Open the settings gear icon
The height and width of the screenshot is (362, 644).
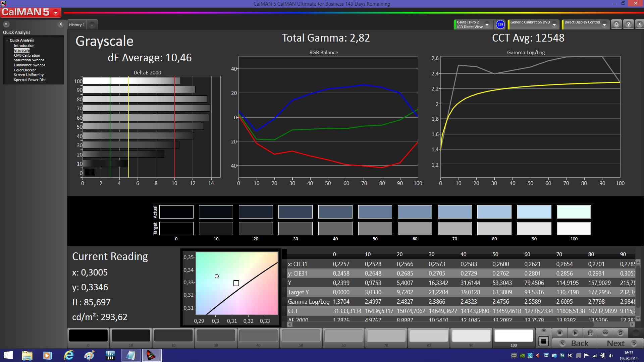click(x=616, y=24)
